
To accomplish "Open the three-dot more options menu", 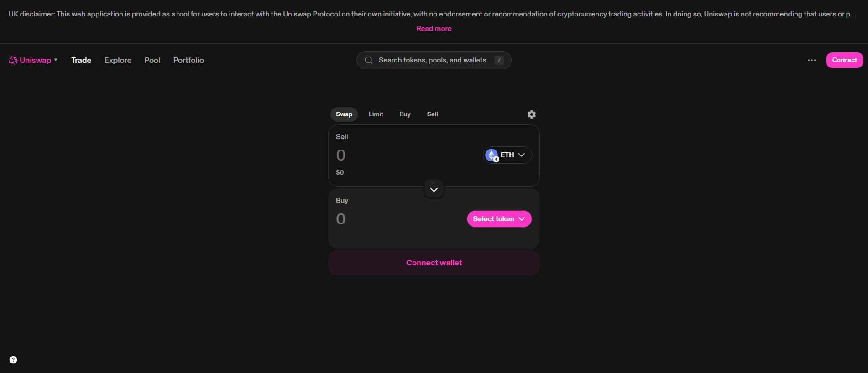I will (812, 60).
